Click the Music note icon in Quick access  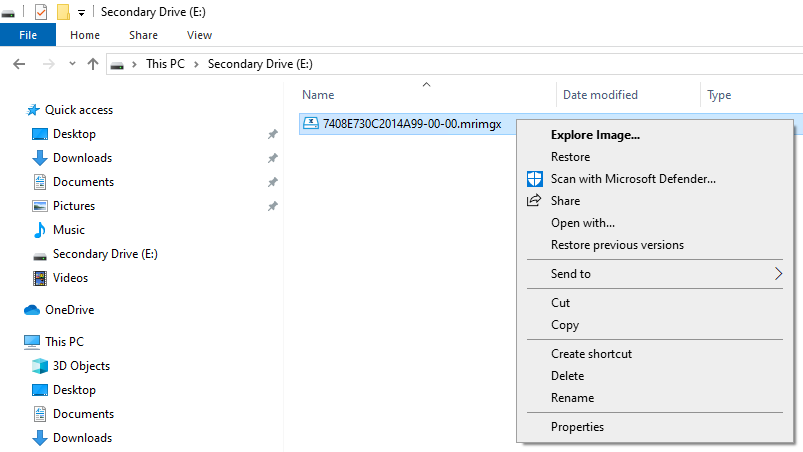[39, 230]
